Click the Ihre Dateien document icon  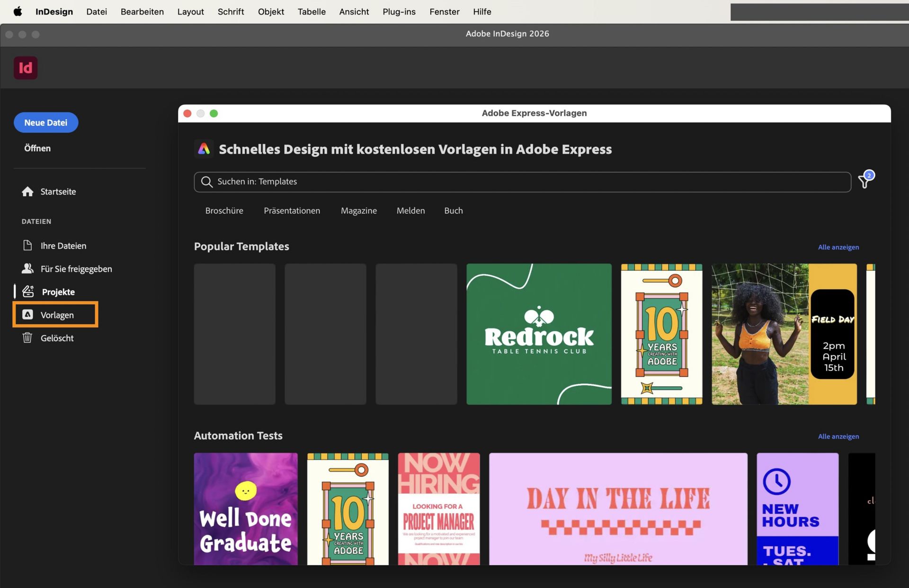pyautogui.click(x=27, y=245)
